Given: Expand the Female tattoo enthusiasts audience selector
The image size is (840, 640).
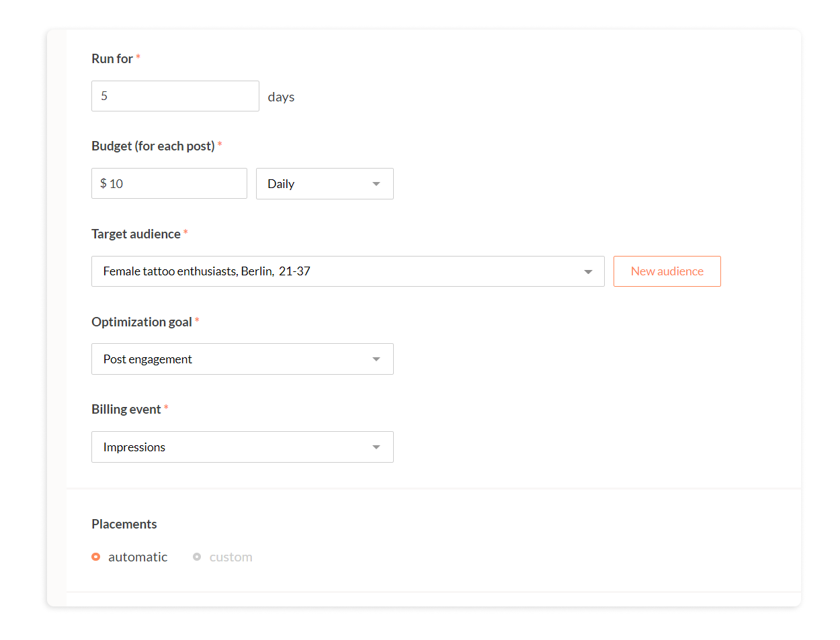Looking at the screenshot, I should click(336, 271).
